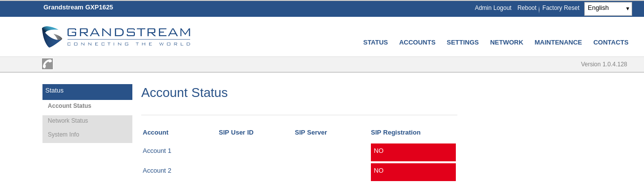
Task: Click Account 2 red NO registration cell
Action: 413,172
